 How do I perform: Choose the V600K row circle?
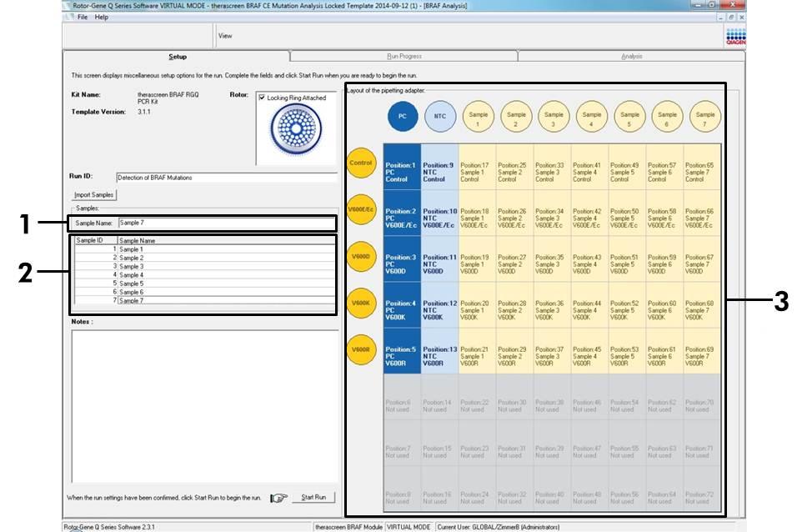pos(361,303)
